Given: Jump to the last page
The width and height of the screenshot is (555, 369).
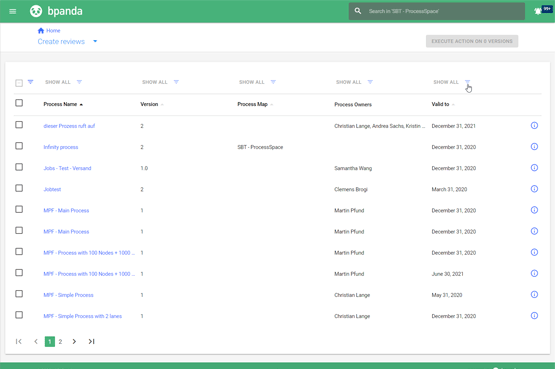Looking at the screenshot, I should [91, 341].
